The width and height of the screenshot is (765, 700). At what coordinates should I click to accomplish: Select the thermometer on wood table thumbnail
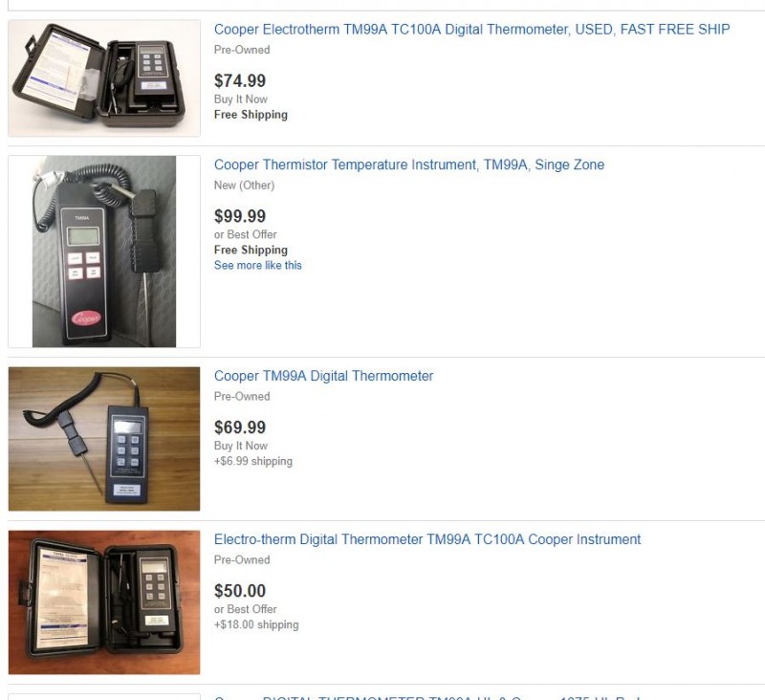(104, 439)
